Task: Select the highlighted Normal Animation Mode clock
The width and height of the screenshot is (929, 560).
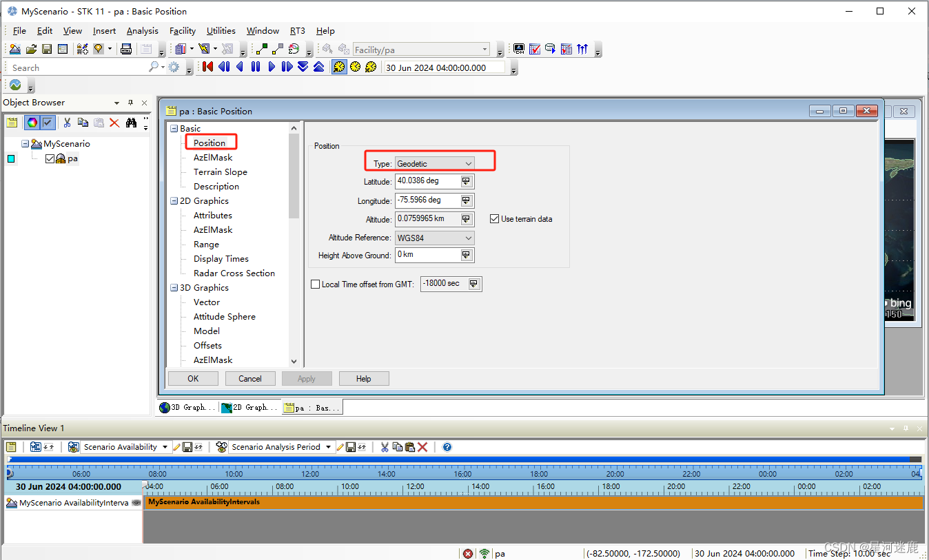Action: click(339, 67)
